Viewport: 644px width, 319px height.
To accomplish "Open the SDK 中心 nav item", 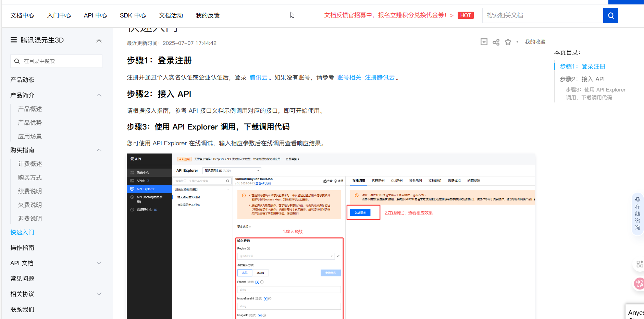I will tap(133, 15).
